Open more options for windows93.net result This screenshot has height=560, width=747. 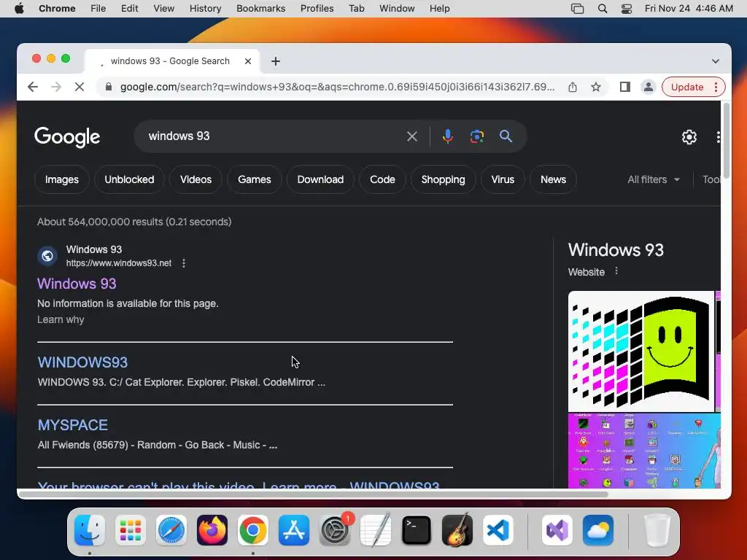tap(184, 263)
